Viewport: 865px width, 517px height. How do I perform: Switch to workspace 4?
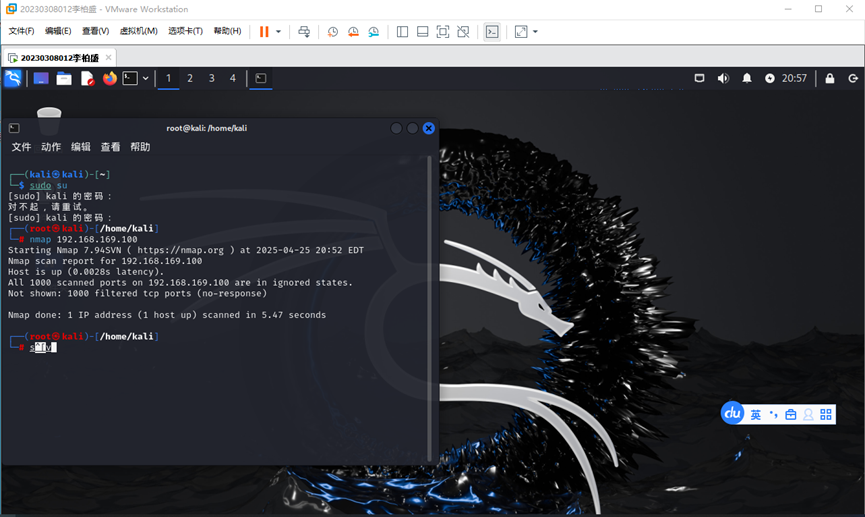233,78
